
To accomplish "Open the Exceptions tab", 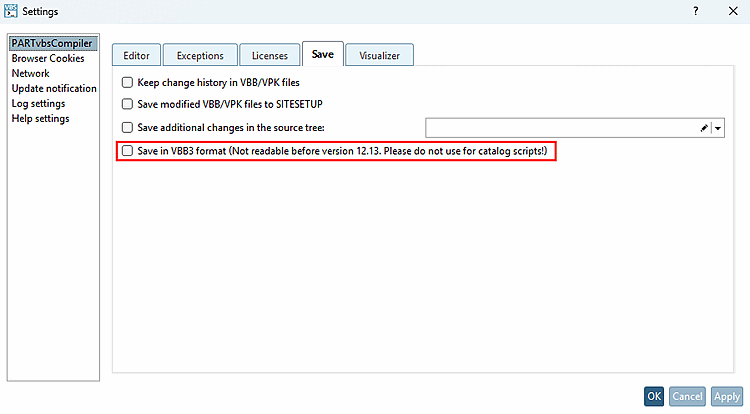I will pos(200,55).
